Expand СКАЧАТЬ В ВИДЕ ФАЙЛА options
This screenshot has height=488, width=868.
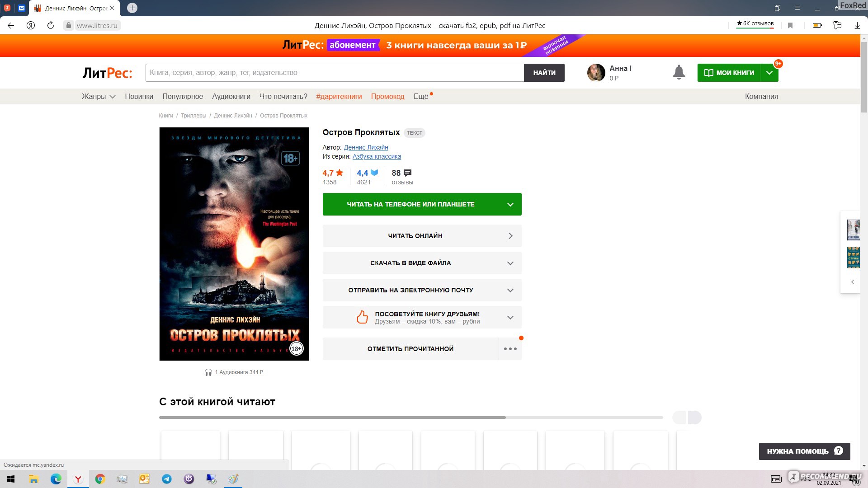422,263
